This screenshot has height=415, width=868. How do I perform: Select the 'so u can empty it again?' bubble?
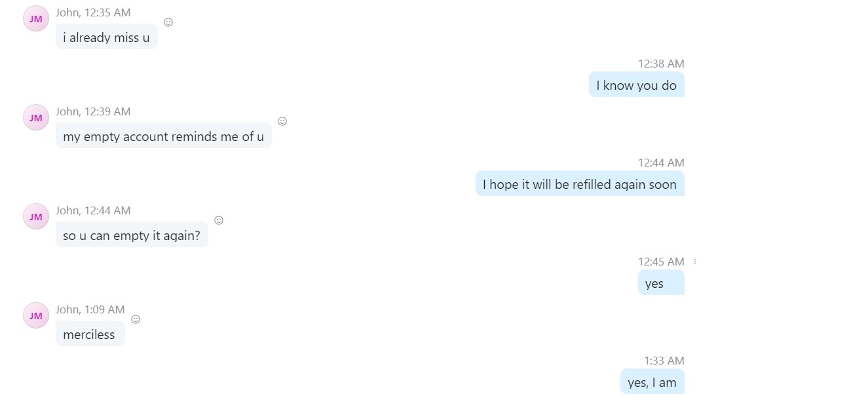(x=132, y=235)
